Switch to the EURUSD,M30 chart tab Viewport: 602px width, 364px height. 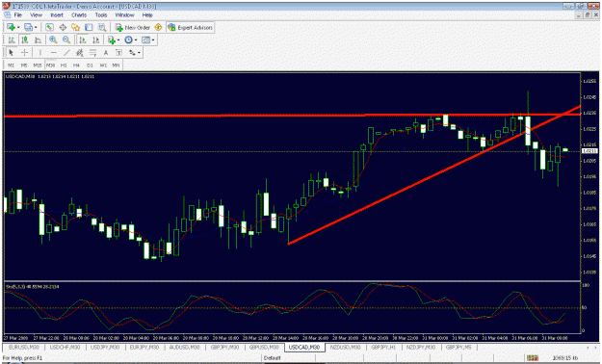point(24,347)
